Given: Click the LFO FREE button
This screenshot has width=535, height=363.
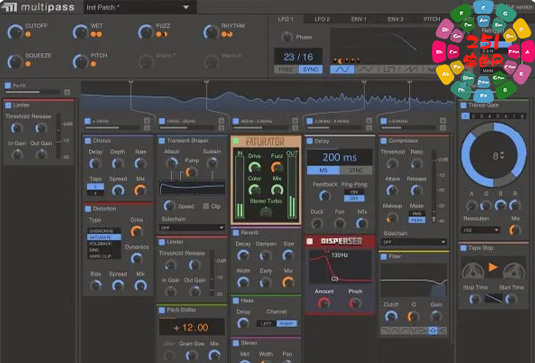Looking at the screenshot, I should pos(286,70).
